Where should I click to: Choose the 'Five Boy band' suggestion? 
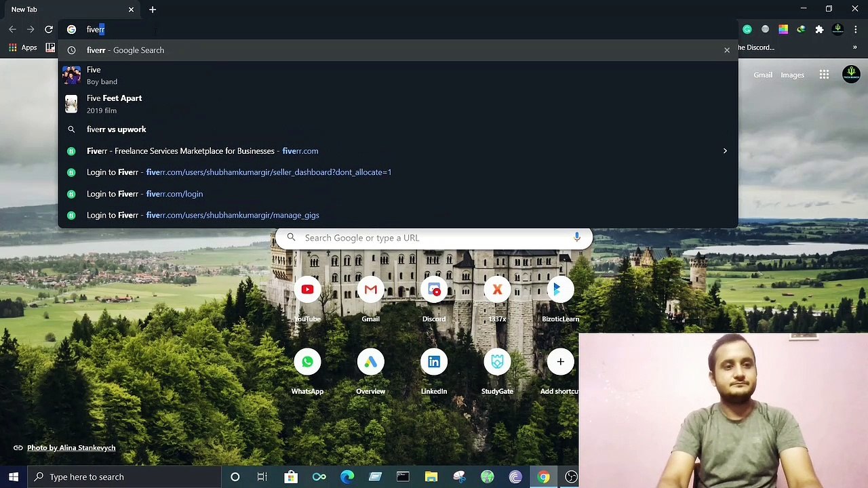(x=398, y=75)
